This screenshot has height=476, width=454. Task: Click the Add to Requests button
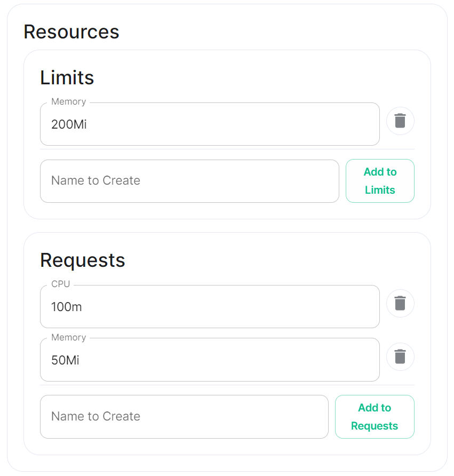coord(375,417)
